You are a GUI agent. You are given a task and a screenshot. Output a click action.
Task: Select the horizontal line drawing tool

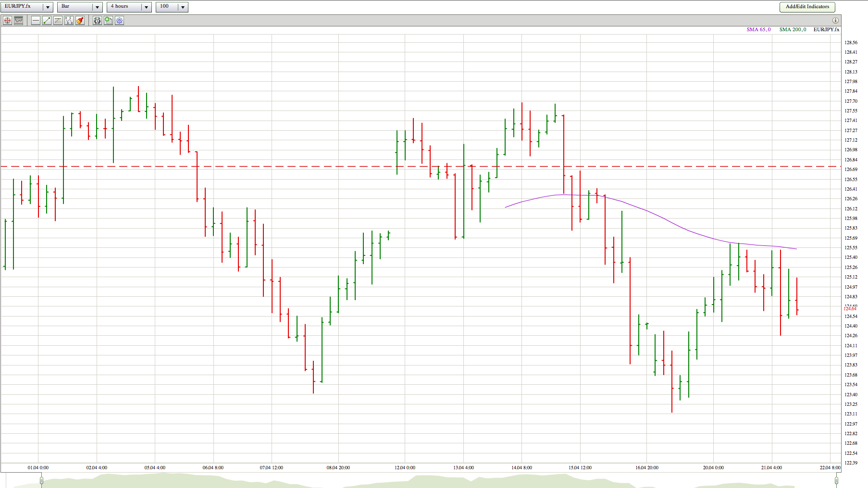click(x=36, y=21)
